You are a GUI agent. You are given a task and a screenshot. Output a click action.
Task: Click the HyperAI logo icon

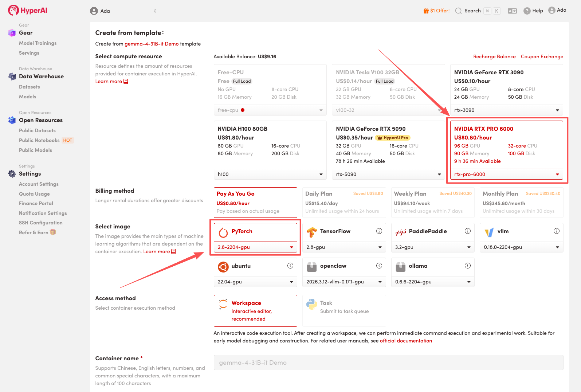click(x=13, y=10)
